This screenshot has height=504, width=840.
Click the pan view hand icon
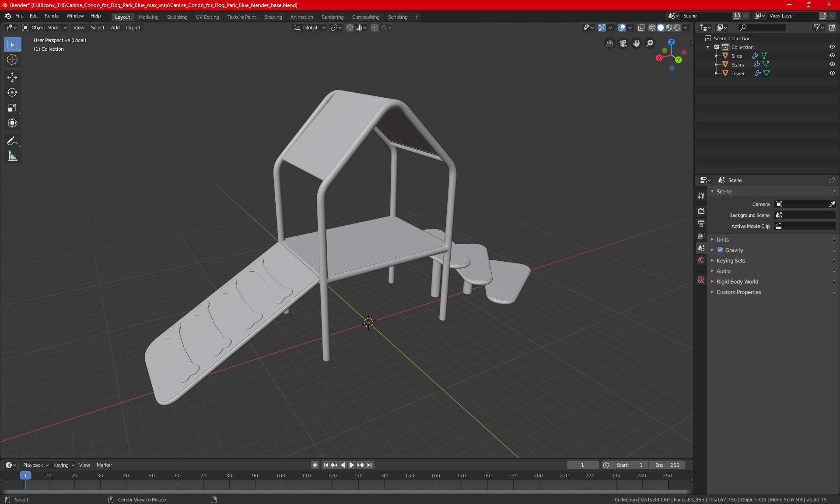pyautogui.click(x=637, y=43)
